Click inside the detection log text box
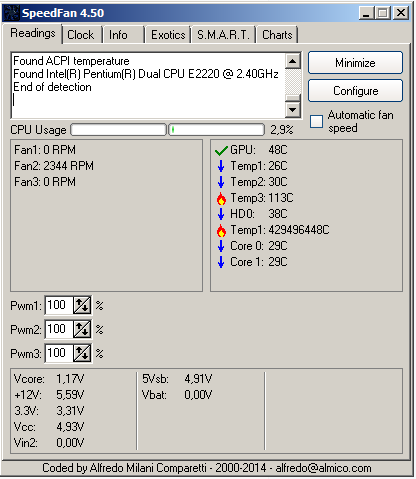The image size is (416, 479). click(x=148, y=85)
